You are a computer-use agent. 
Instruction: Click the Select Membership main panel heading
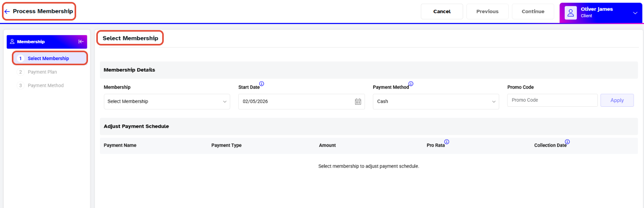click(130, 38)
